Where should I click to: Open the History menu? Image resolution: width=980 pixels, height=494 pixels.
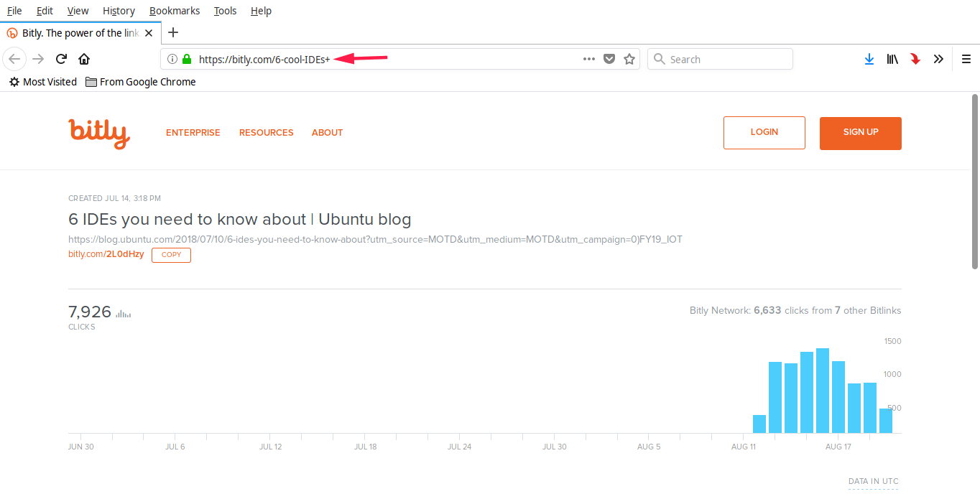[118, 10]
